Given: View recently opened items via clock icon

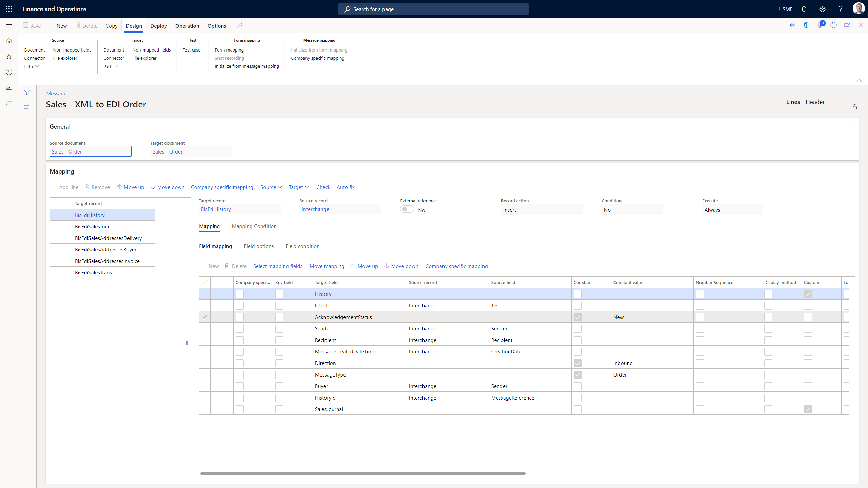Looking at the screenshot, I should pos(9,72).
